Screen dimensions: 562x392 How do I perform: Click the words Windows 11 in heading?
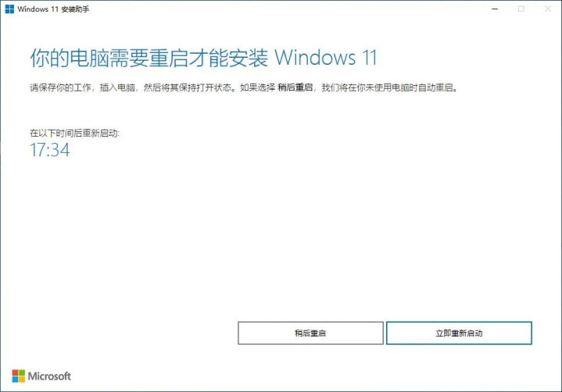coord(326,58)
